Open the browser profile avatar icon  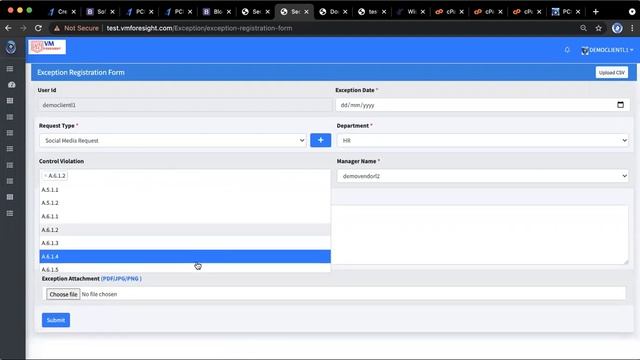[617, 28]
